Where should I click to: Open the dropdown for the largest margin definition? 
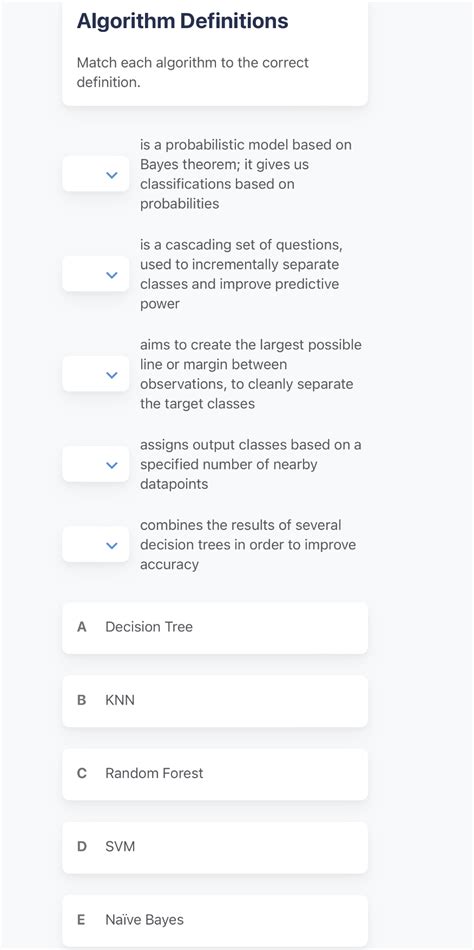coord(96,374)
